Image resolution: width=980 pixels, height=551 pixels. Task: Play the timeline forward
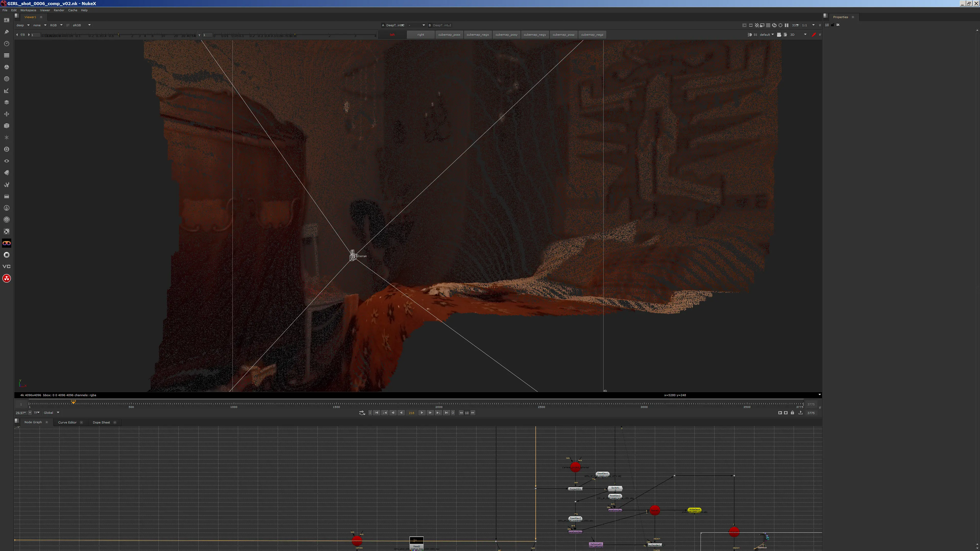pyautogui.click(x=422, y=413)
